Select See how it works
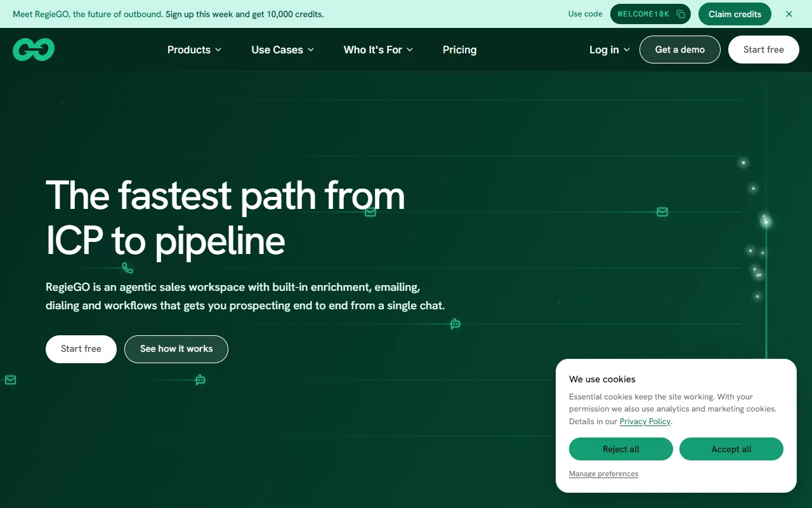This screenshot has width=812, height=508. pyautogui.click(x=176, y=349)
